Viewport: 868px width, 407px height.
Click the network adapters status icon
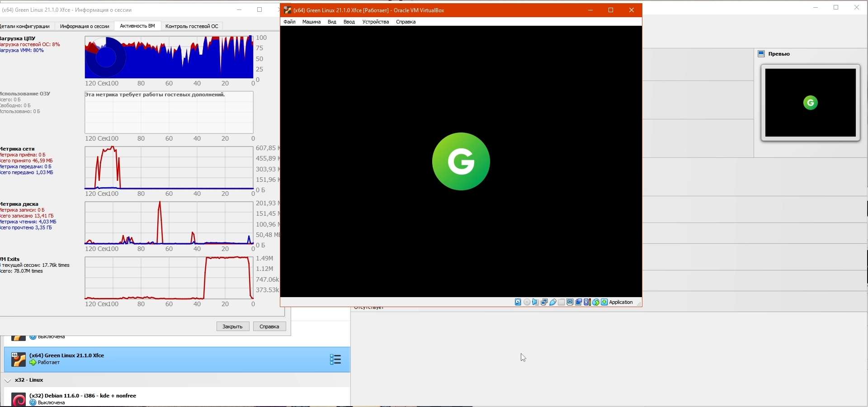click(544, 303)
